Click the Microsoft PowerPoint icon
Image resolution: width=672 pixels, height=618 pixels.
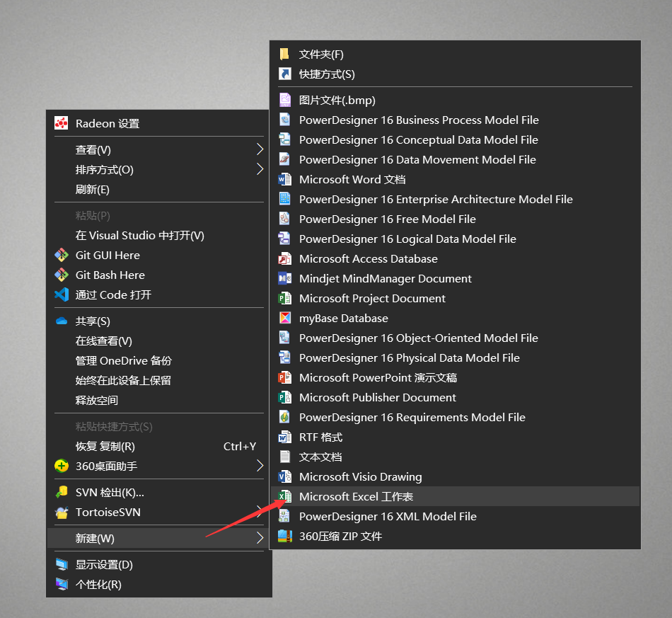click(284, 377)
